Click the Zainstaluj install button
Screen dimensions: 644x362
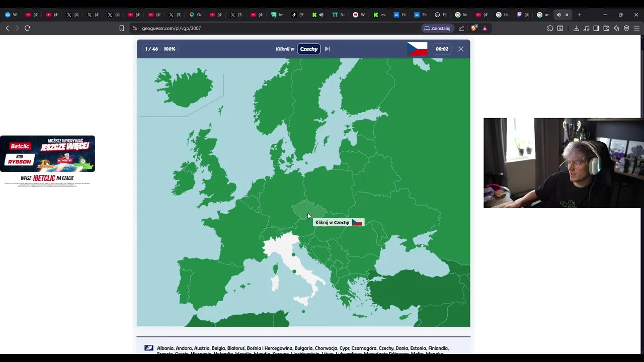(x=438, y=28)
